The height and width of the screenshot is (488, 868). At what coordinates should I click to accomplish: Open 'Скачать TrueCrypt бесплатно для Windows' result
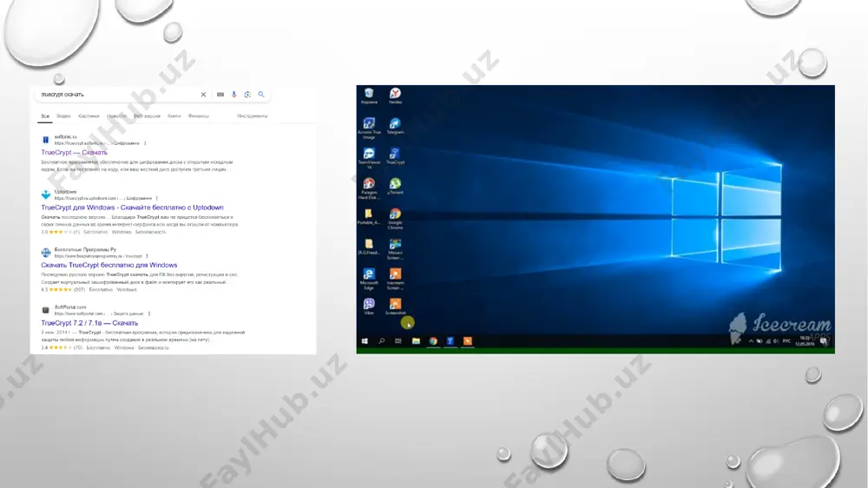coord(109,266)
